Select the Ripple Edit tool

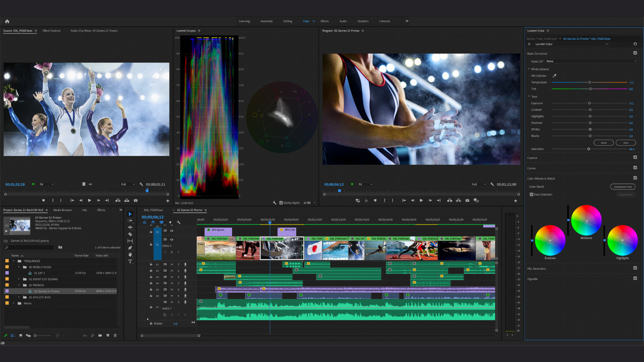[131, 227]
